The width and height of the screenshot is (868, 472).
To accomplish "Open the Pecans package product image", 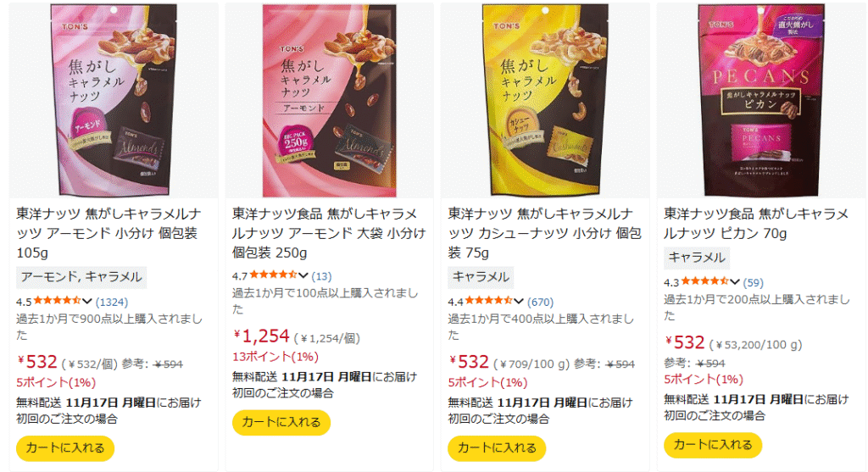I will pyautogui.click(x=761, y=100).
